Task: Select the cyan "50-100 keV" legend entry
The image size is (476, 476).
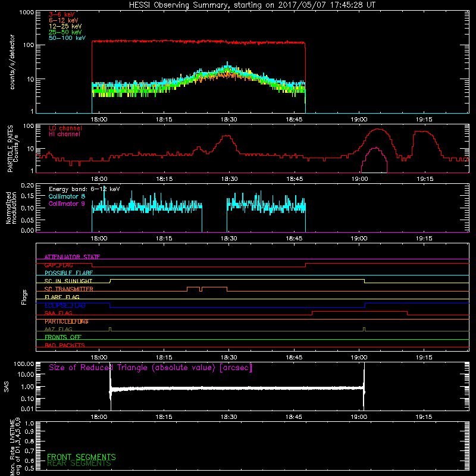Action: (67, 38)
